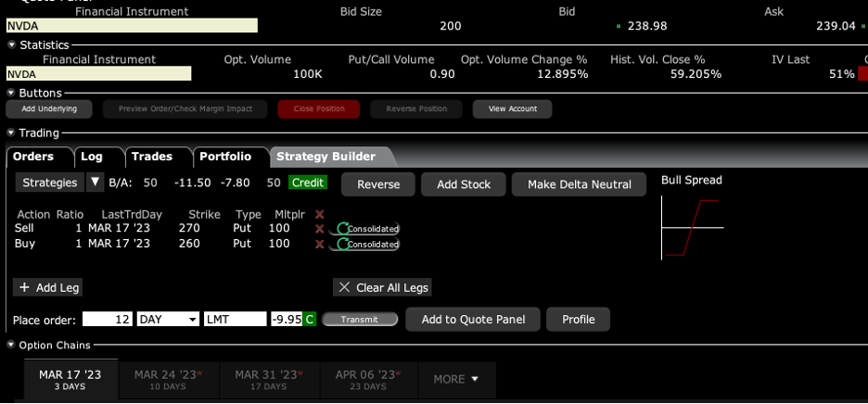This screenshot has height=404, width=868.
Task: Expand the MORE expirations dropdown
Action: tap(456, 379)
